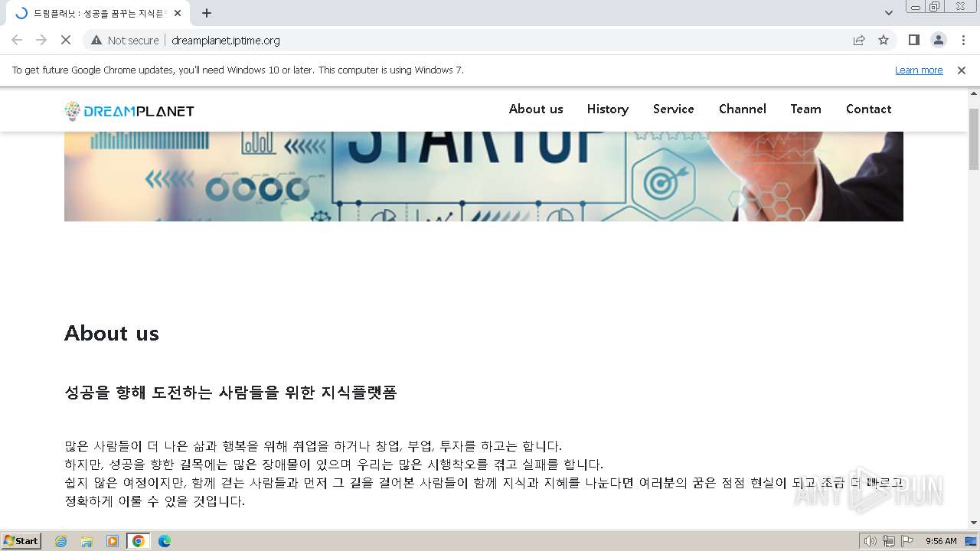Screen dimensions: 980x551
Task: Expand the tab search chevron
Action: click(x=888, y=13)
